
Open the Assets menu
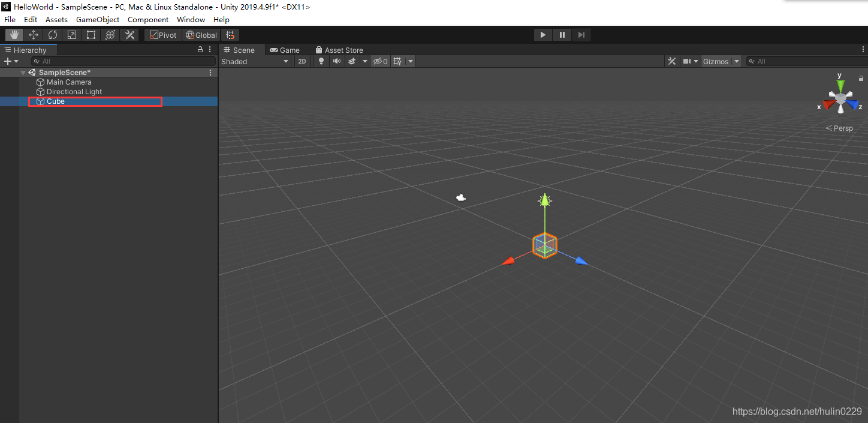click(x=57, y=20)
